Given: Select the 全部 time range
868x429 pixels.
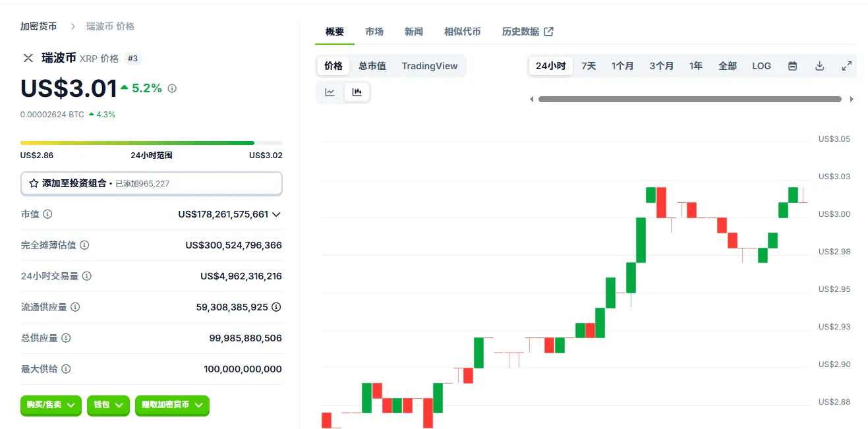Looking at the screenshot, I should point(728,66).
